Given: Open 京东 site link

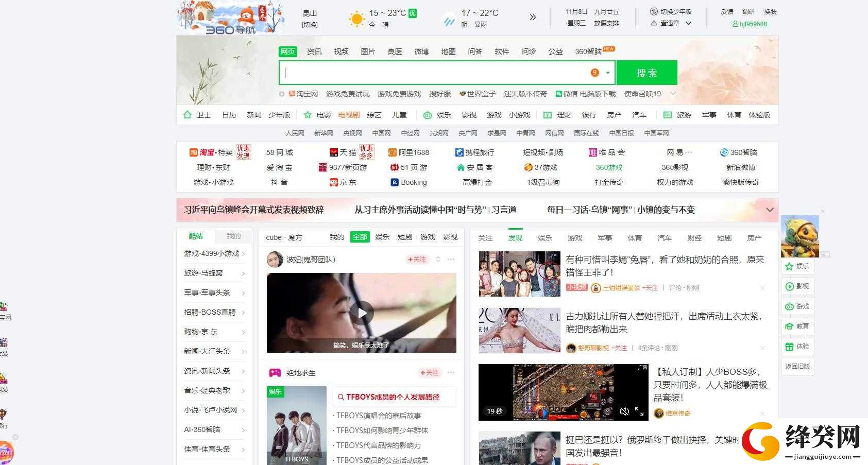Looking at the screenshot, I should tap(343, 182).
